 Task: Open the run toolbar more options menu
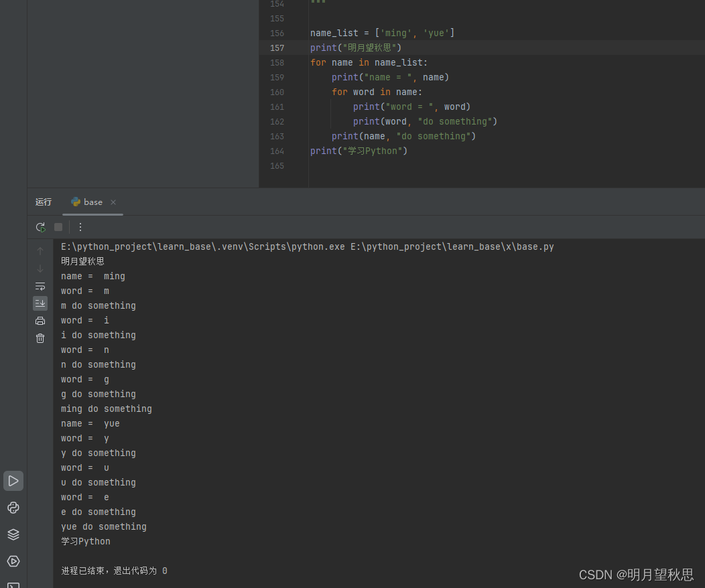[80, 227]
